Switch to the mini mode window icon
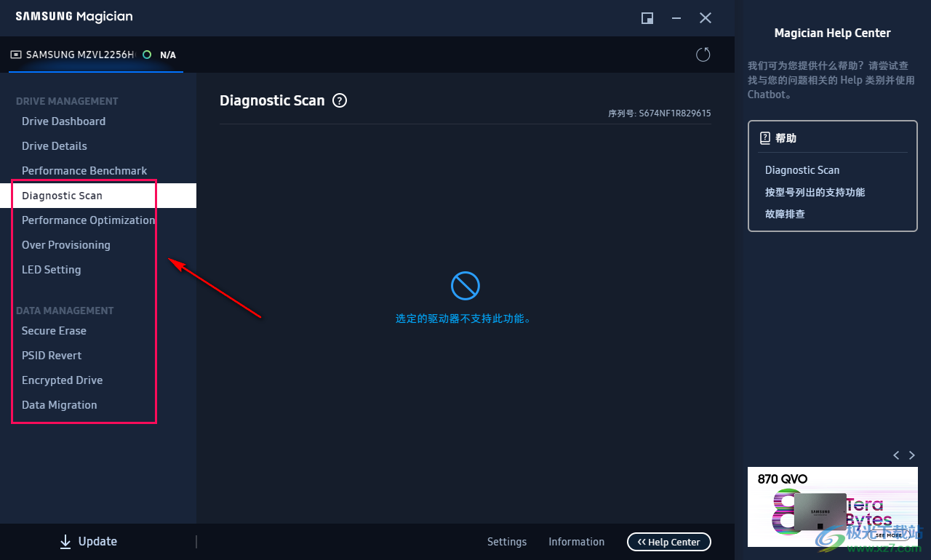Image resolution: width=931 pixels, height=560 pixels. (647, 18)
